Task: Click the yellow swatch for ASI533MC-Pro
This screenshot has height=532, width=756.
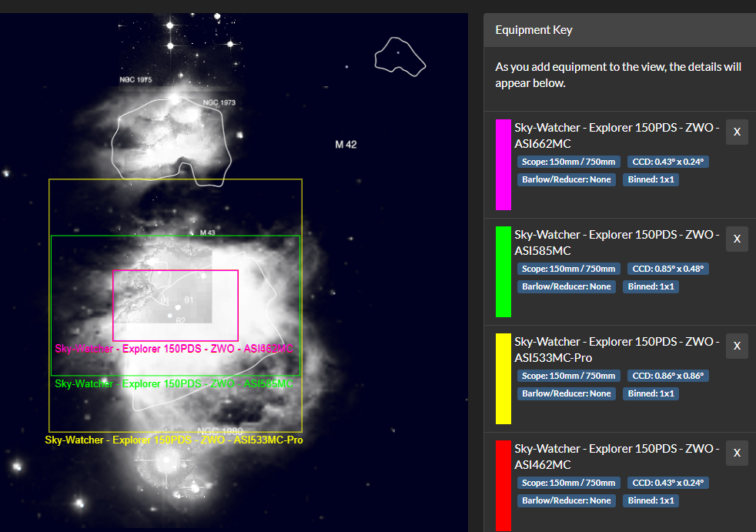Action: [503, 379]
